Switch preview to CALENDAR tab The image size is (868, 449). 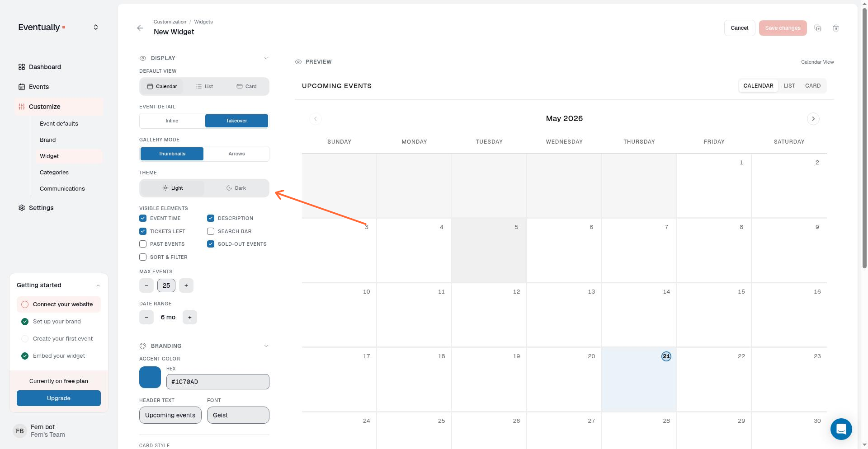tap(758, 86)
